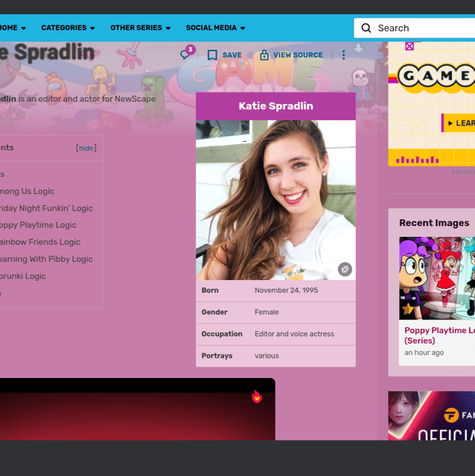Expand the Categories dropdown menu
The width and height of the screenshot is (475, 476).
click(68, 27)
